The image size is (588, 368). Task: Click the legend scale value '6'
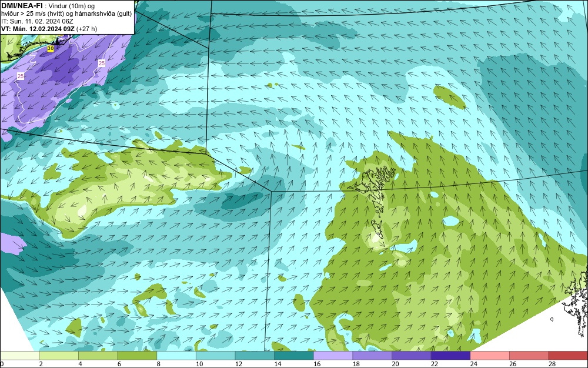(x=119, y=364)
